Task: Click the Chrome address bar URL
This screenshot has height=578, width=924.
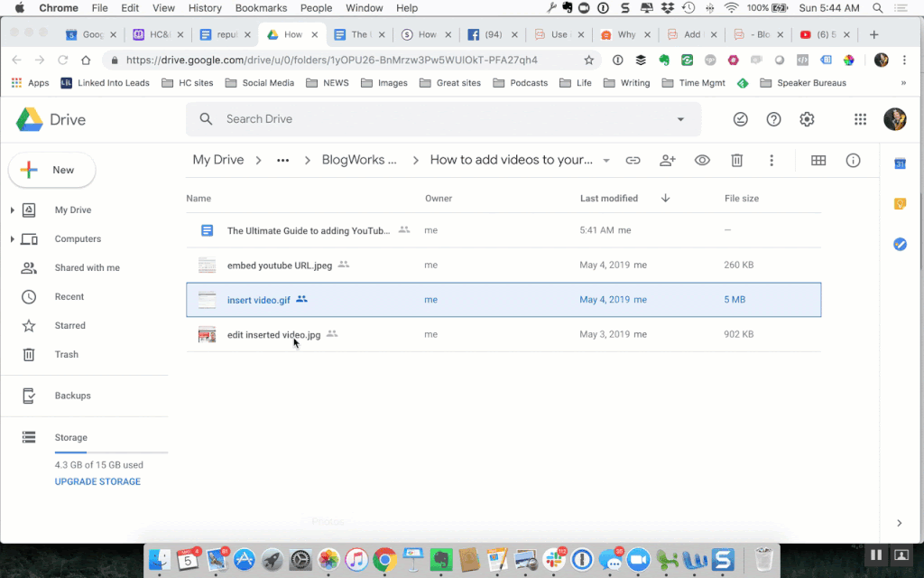Action: coord(332,61)
